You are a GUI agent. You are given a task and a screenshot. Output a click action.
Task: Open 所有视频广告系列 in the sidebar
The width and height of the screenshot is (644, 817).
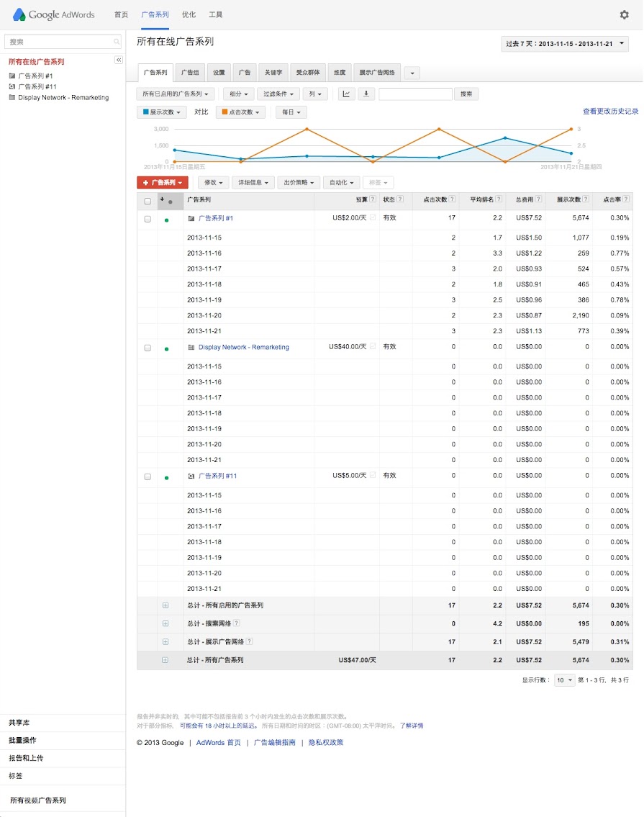[38, 800]
